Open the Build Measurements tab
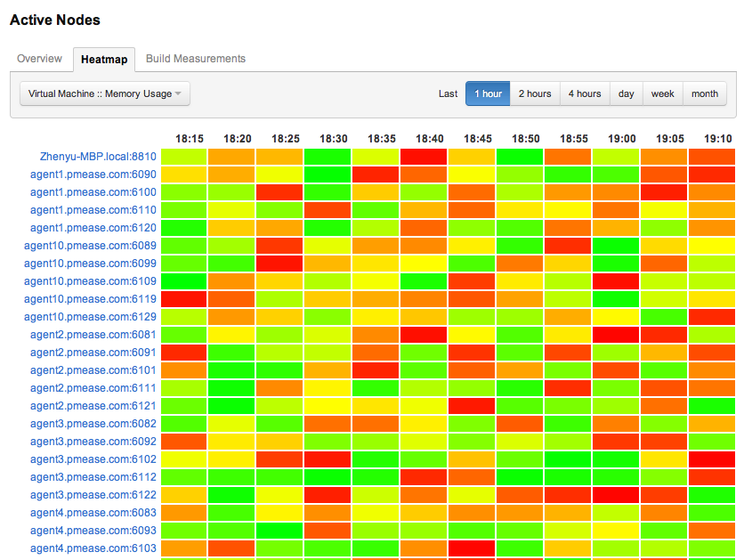The image size is (744, 560). [195, 58]
